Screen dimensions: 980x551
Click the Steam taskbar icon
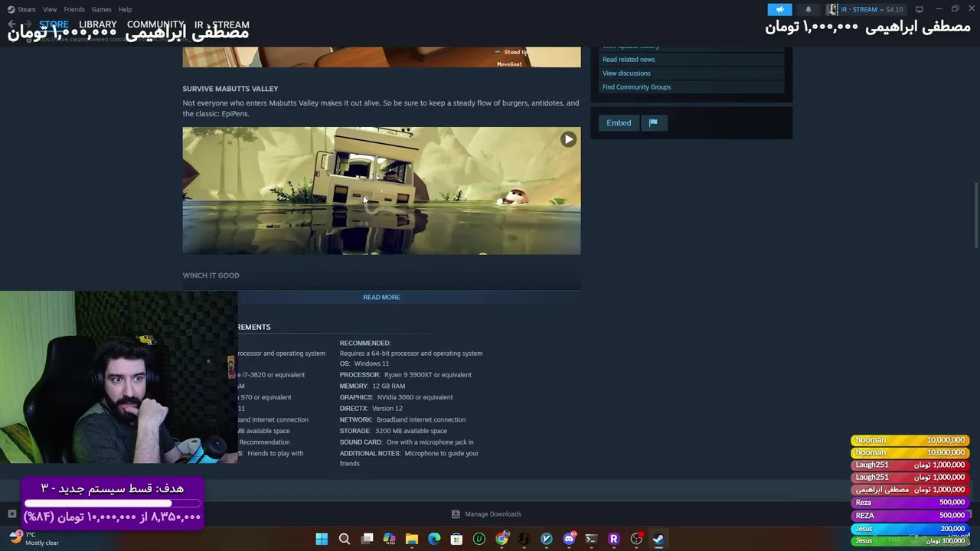658,539
